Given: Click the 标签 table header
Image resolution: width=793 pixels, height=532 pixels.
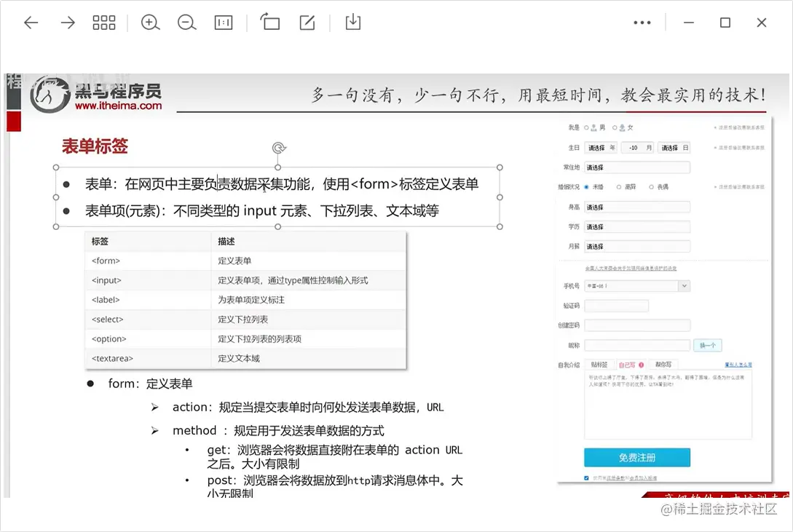Looking at the screenshot, I should (148, 242).
